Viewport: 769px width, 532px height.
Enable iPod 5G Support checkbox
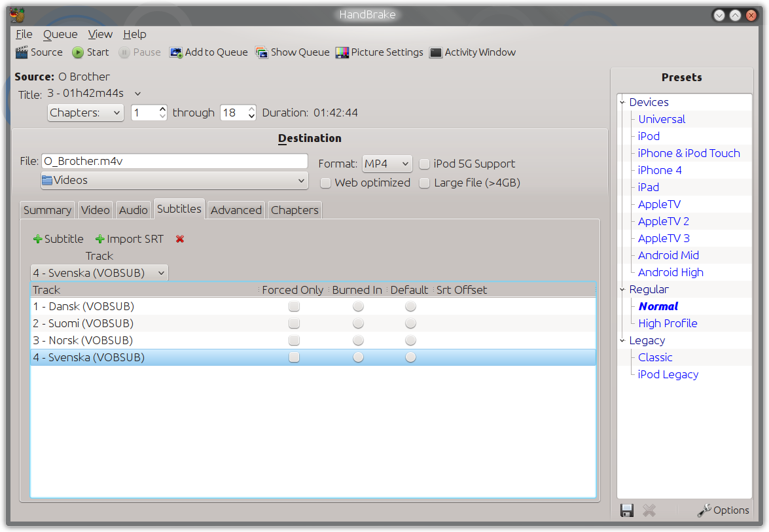pos(424,164)
